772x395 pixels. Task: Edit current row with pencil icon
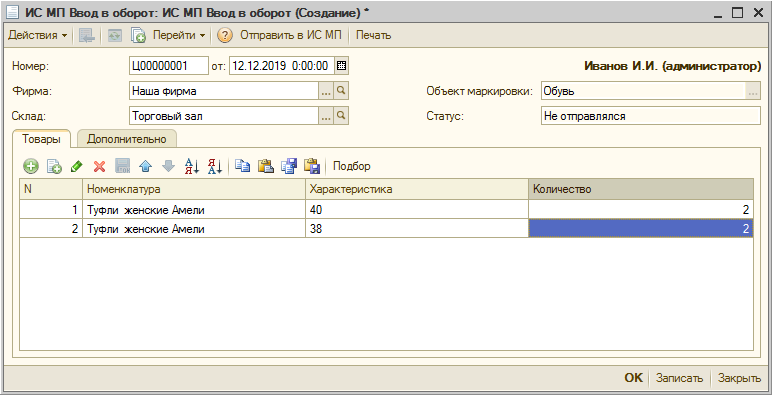click(x=76, y=166)
